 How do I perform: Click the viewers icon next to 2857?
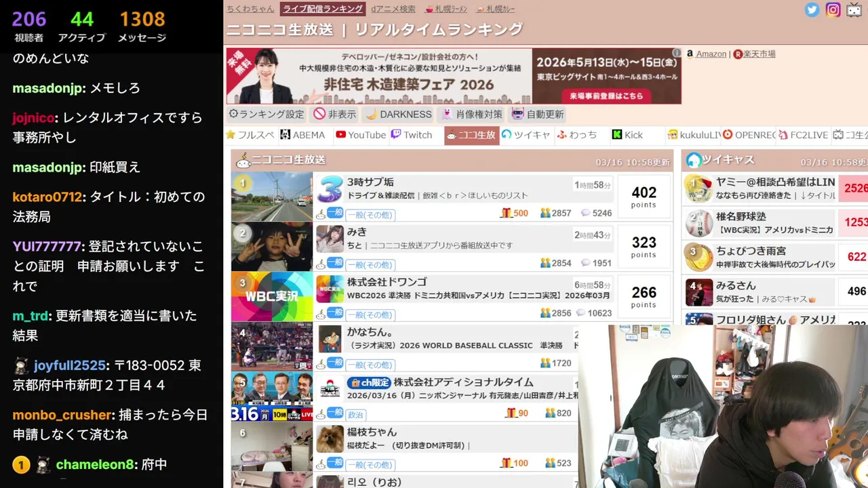545,213
